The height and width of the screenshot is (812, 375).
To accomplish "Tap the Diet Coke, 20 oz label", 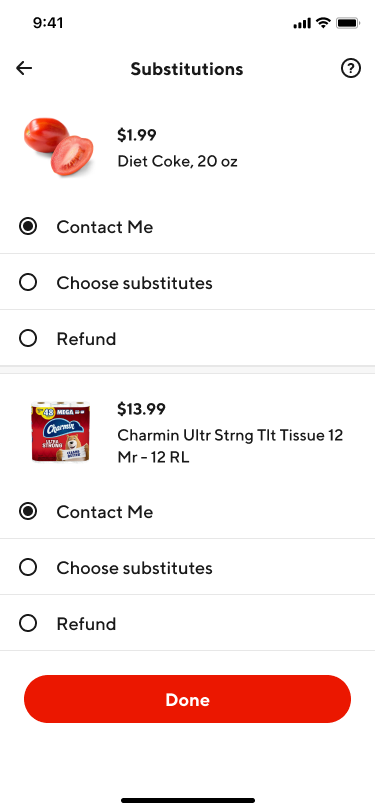I will 178,162.
